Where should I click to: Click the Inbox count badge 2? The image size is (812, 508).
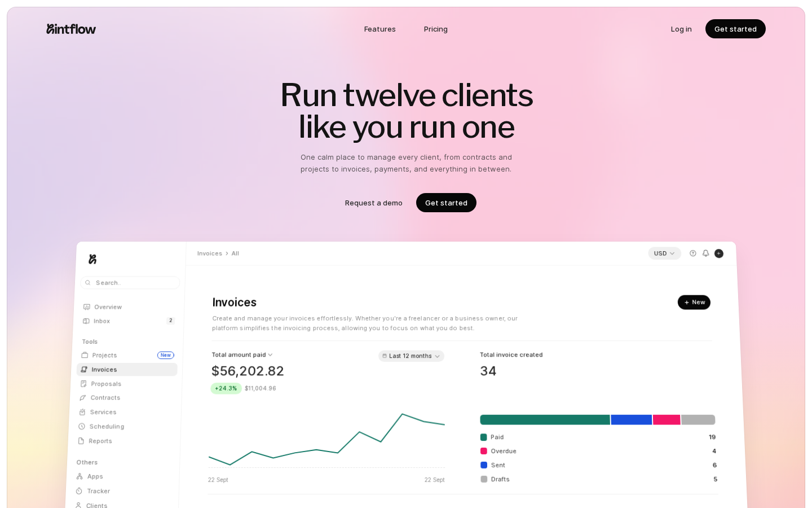click(x=171, y=321)
